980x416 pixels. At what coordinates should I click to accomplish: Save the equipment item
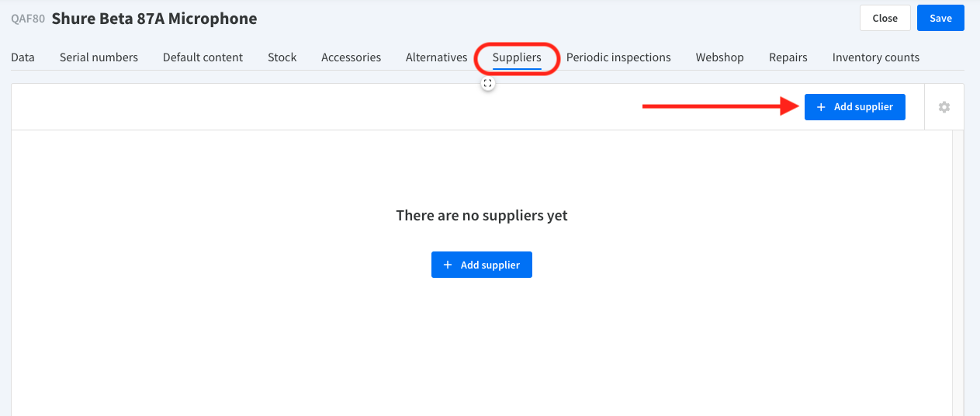[x=940, y=18]
